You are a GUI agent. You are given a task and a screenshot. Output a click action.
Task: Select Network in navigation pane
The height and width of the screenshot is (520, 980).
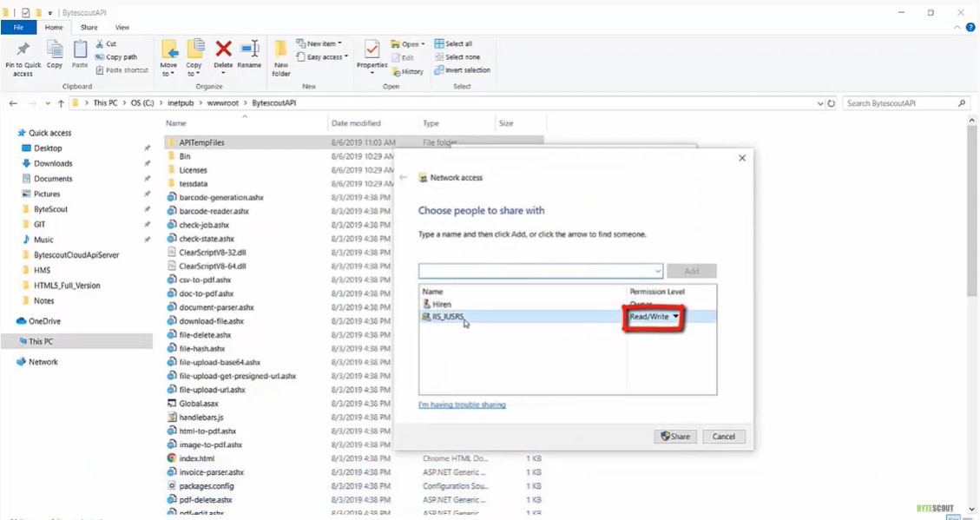pyautogui.click(x=43, y=362)
